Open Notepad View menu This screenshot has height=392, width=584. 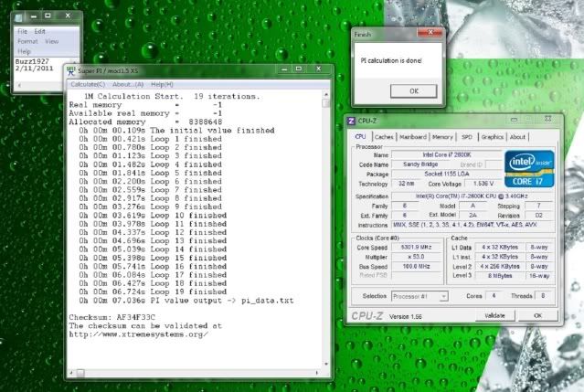52,41
